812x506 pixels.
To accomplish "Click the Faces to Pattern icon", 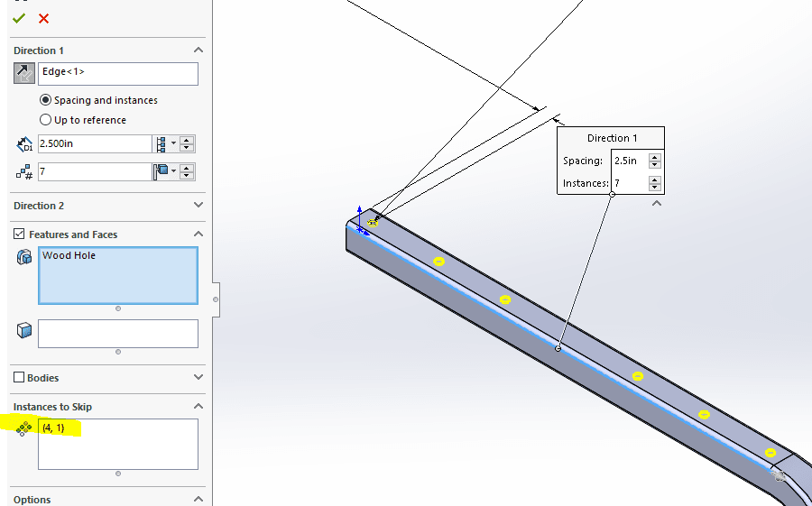I will tap(24, 330).
